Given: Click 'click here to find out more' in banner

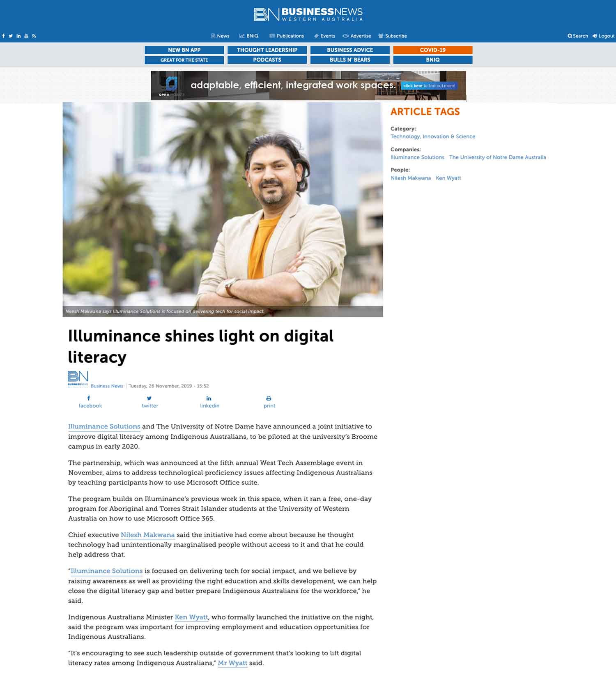Looking at the screenshot, I should (x=429, y=86).
